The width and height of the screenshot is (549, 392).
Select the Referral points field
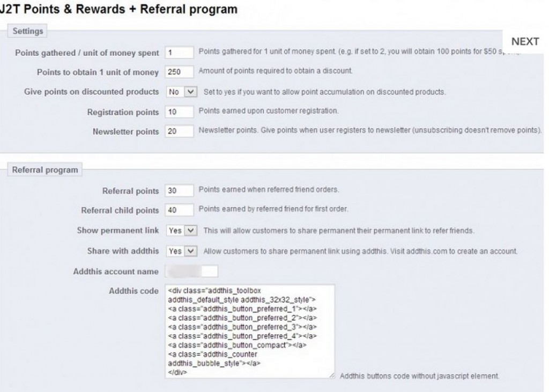coord(179,190)
